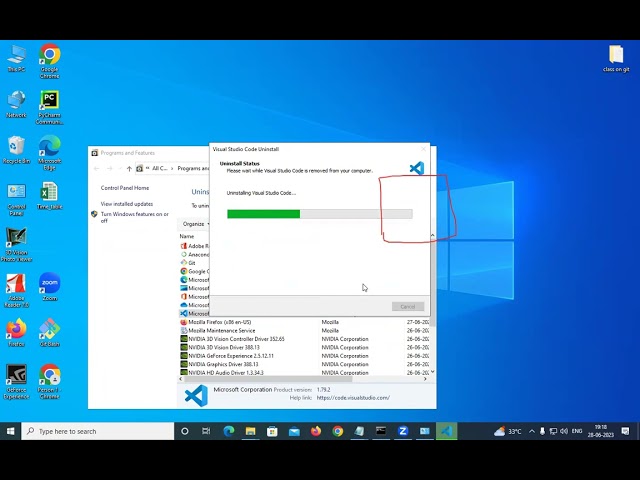Cancel the Visual Studio Code uninstall
The height and width of the screenshot is (480, 640).
[408, 307]
